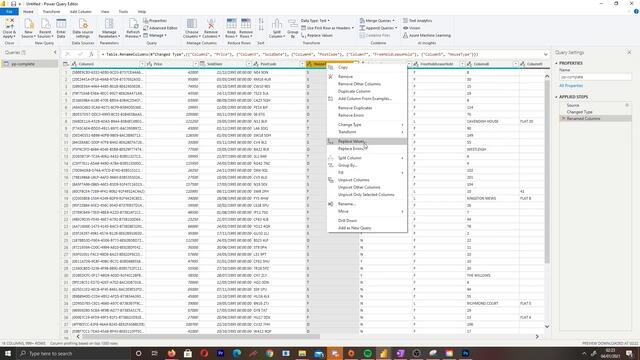Open the Change Type submenu
The width and height of the screenshot is (640, 360).
point(367,125)
